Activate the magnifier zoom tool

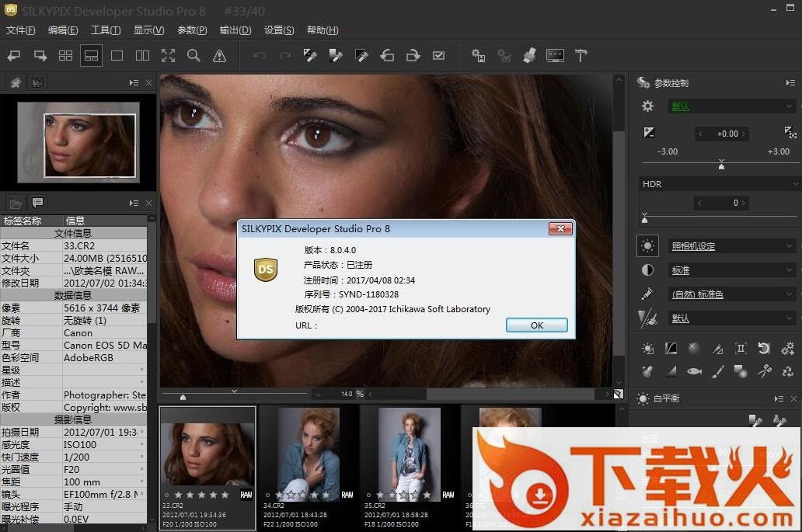[x=194, y=55]
